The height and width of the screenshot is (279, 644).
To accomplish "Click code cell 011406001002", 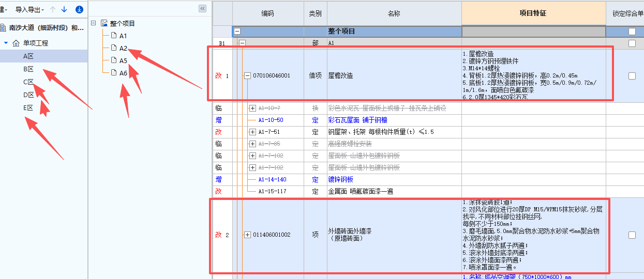I will tap(272, 235).
